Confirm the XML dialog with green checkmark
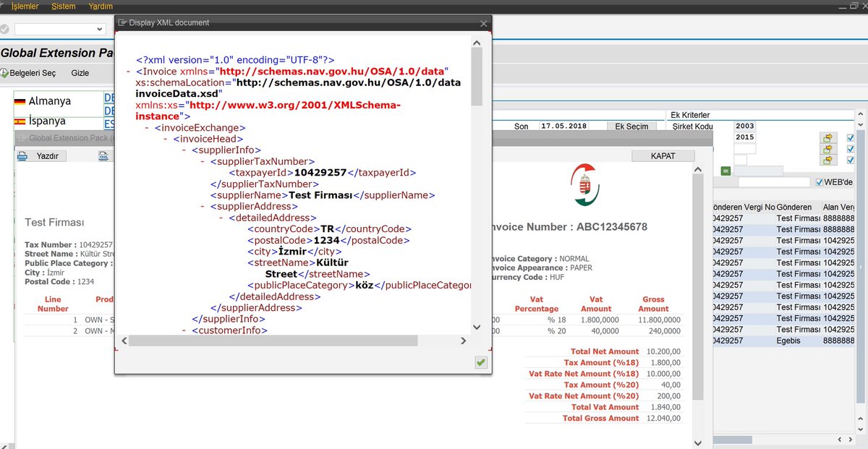 (481, 362)
